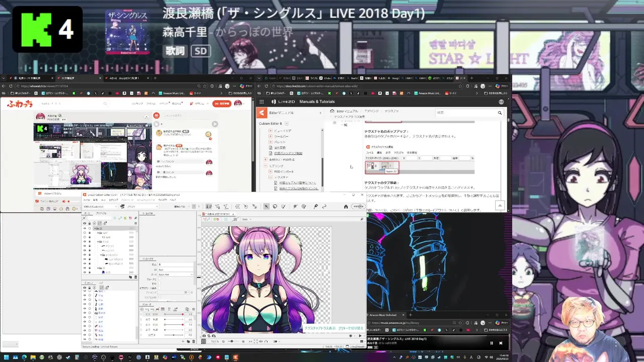Pause the song in Amazon Music window
Image resolution: width=644 pixels, height=362 pixels.
(x=492, y=343)
